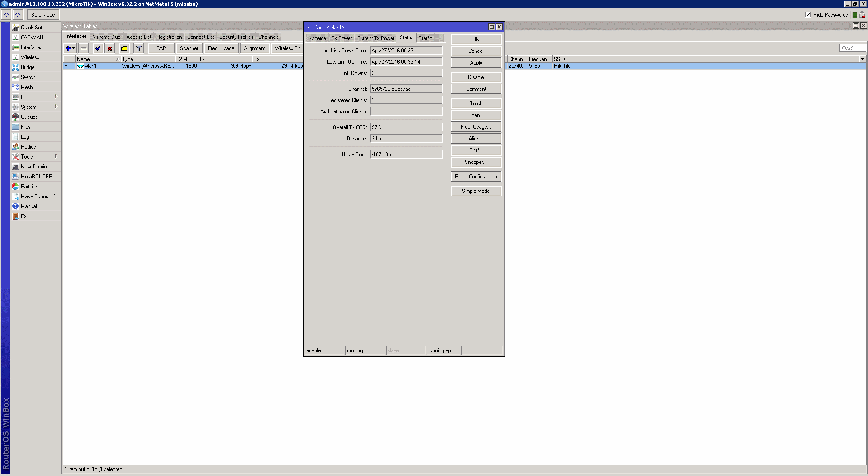Viewport: 868px width, 476px height.
Task: Click the redo arrow icon in toolbar
Action: pos(18,15)
